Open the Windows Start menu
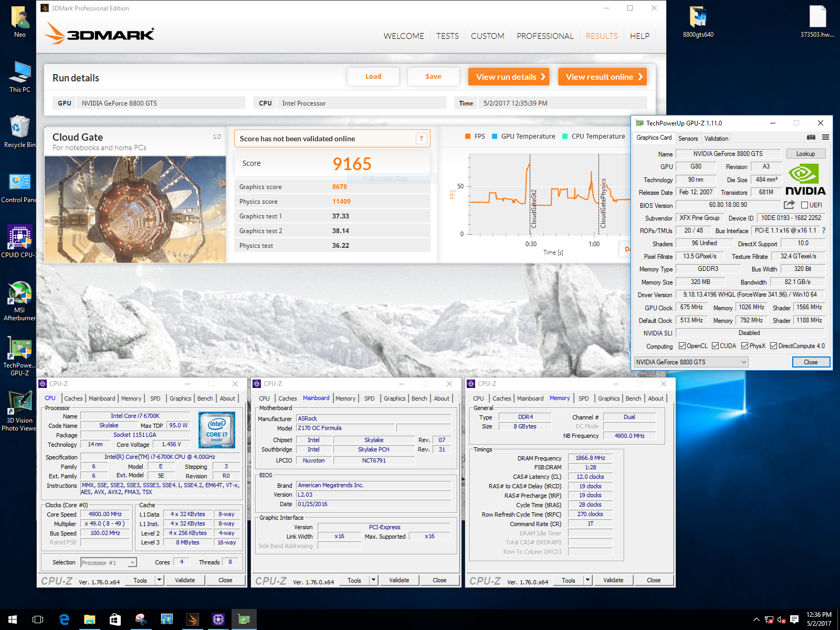 coord(13,619)
